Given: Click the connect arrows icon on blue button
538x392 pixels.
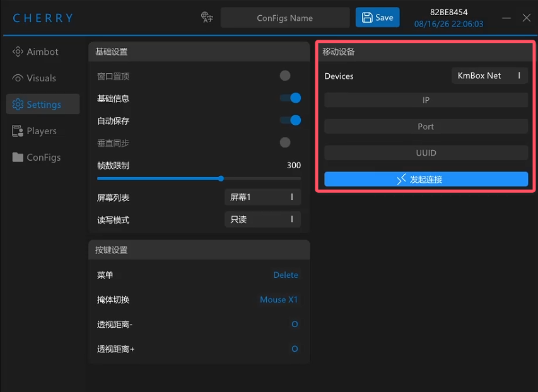Looking at the screenshot, I should tap(401, 179).
